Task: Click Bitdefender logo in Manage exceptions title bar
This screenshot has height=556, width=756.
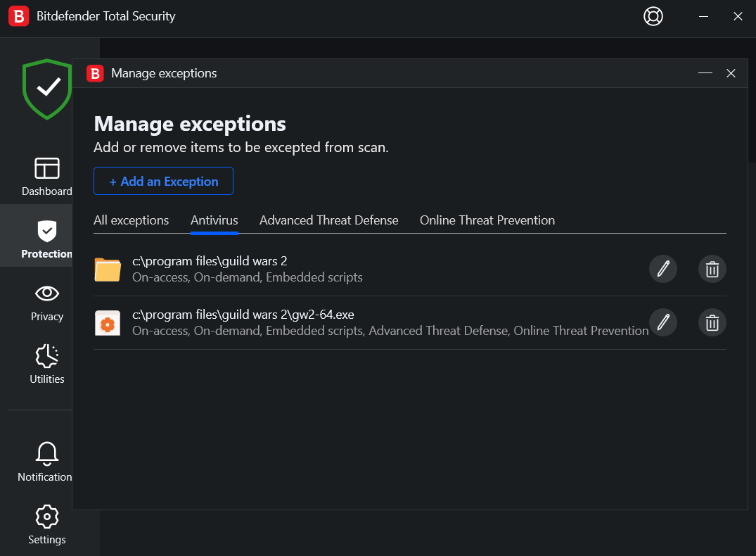Action: click(95, 73)
